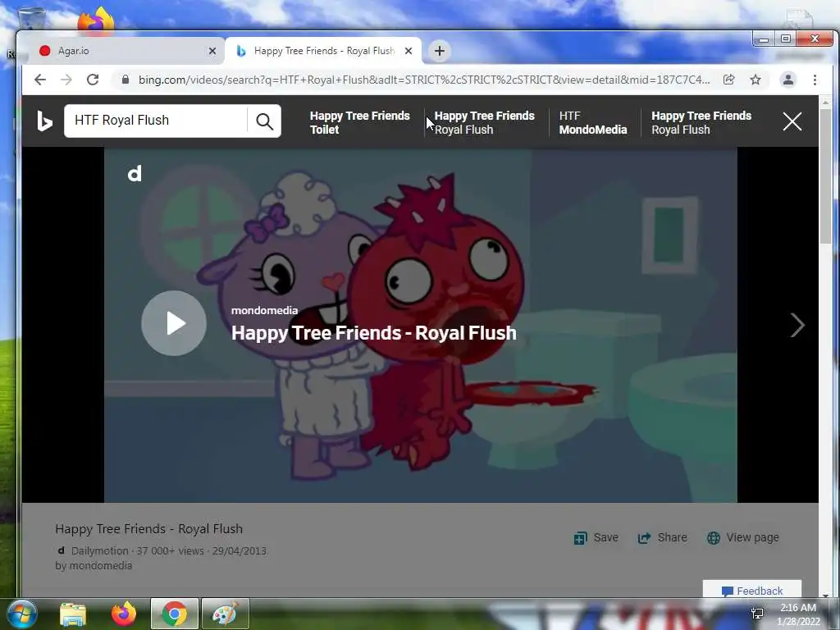The height and width of the screenshot is (630, 840).
Task: Select the Happy Tree Friends - Royal Flush tab
Action: pos(323,51)
